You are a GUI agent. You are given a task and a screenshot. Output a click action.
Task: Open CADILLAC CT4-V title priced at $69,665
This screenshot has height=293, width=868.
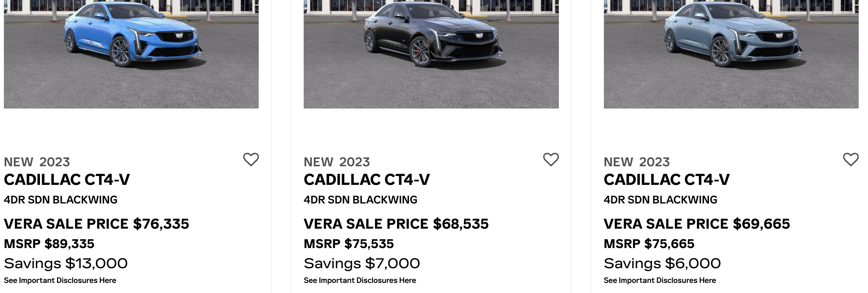[666, 180]
